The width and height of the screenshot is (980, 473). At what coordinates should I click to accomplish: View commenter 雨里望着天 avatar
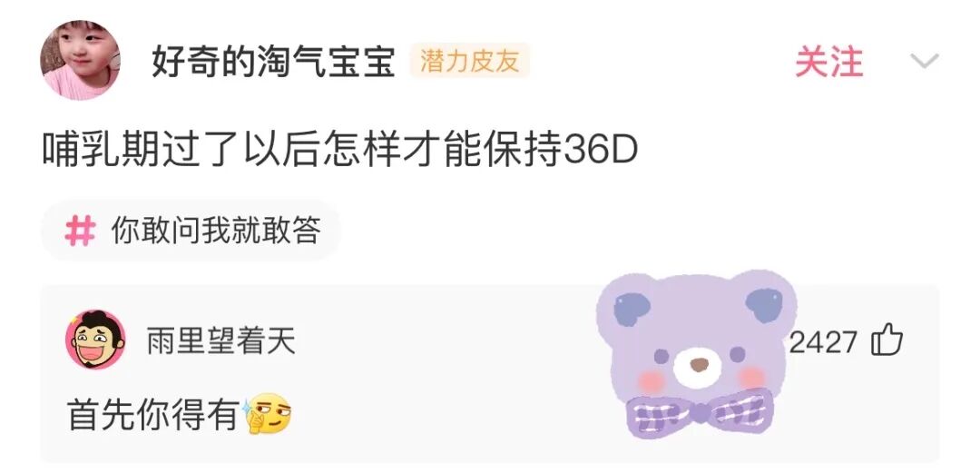[95, 340]
